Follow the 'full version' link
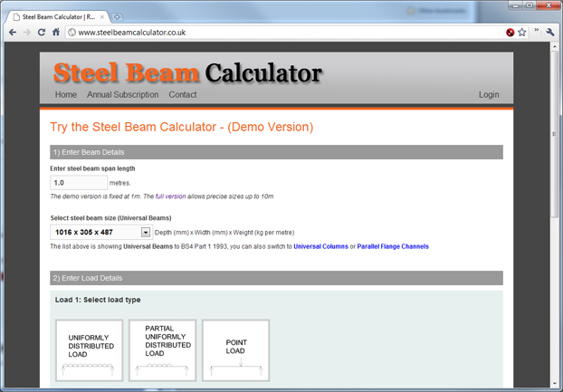This screenshot has width=563, height=392. 171,196
